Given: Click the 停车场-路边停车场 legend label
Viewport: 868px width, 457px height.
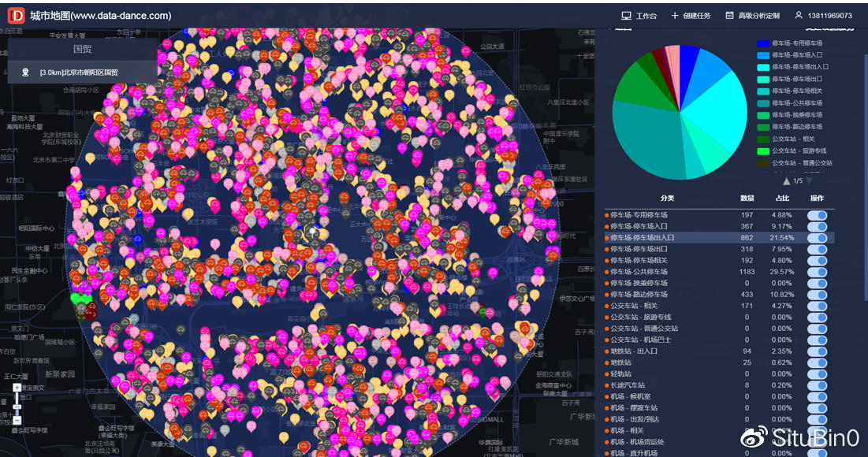Looking at the screenshot, I should click(797, 128).
